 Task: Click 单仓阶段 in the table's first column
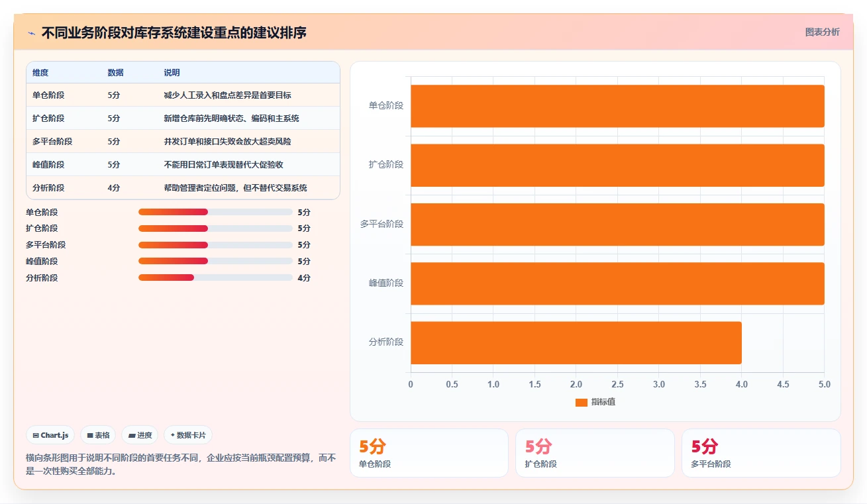(48, 95)
